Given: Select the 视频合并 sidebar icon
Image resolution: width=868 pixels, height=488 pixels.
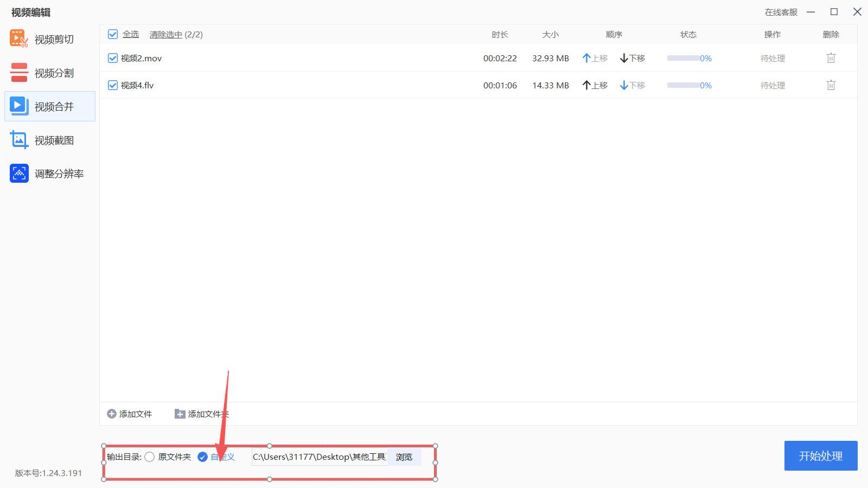Looking at the screenshot, I should point(19,106).
